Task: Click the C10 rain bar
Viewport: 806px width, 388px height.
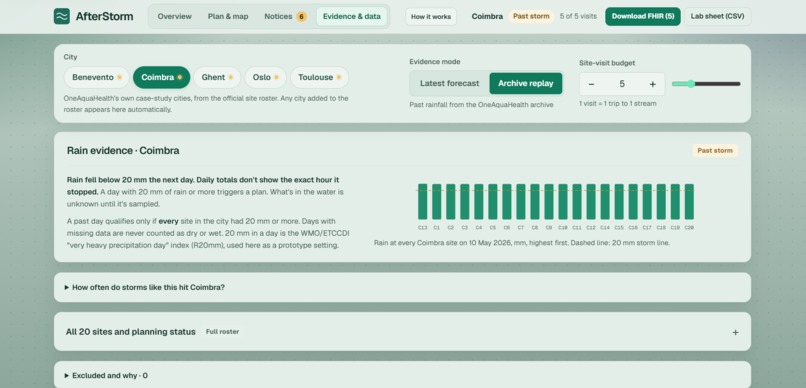Action: (x=563, y=201)
